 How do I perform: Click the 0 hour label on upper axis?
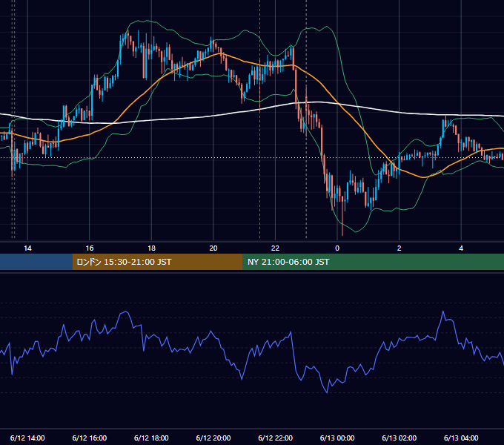[337, 248]
